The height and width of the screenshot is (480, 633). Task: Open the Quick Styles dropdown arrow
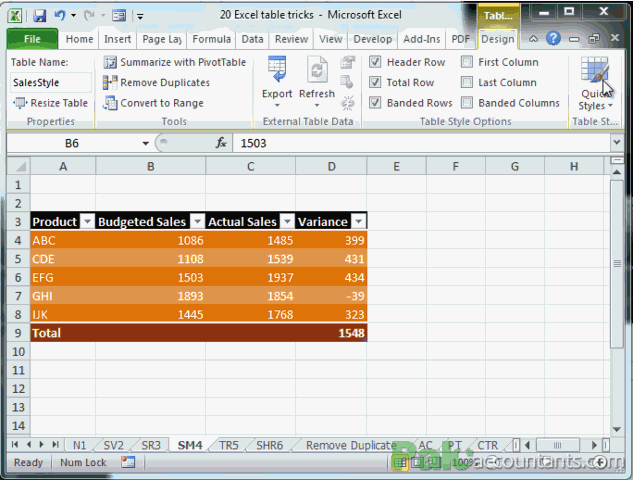tap(610, 106)
